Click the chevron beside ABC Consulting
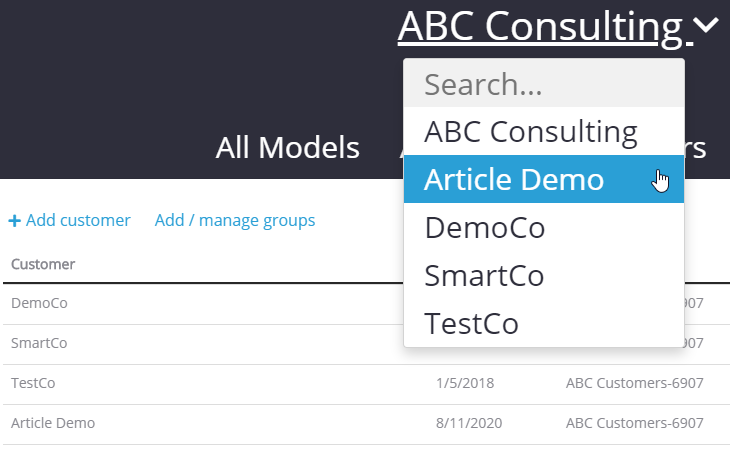 pyautogui.click(x=706, y=25)
